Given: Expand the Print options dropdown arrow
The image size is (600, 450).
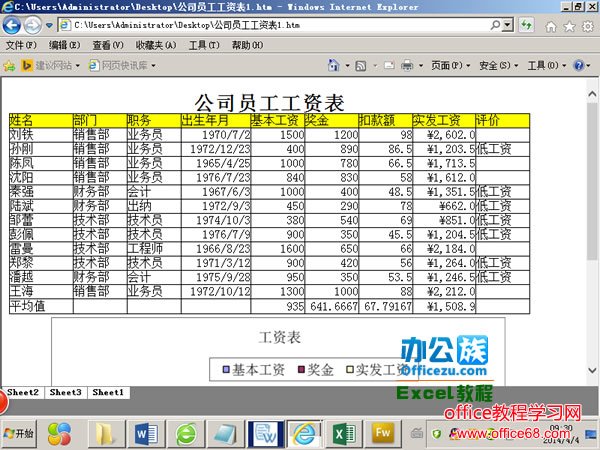Looking at the screenshot, I should click(x=421, y=66).
